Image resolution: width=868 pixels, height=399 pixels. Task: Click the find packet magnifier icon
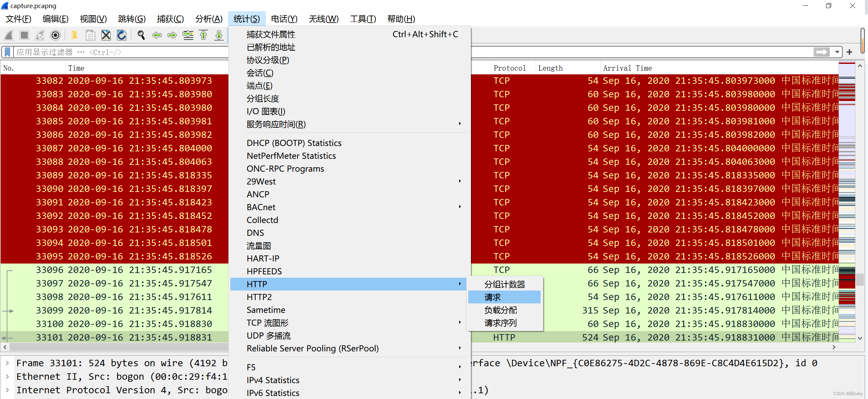141,35
